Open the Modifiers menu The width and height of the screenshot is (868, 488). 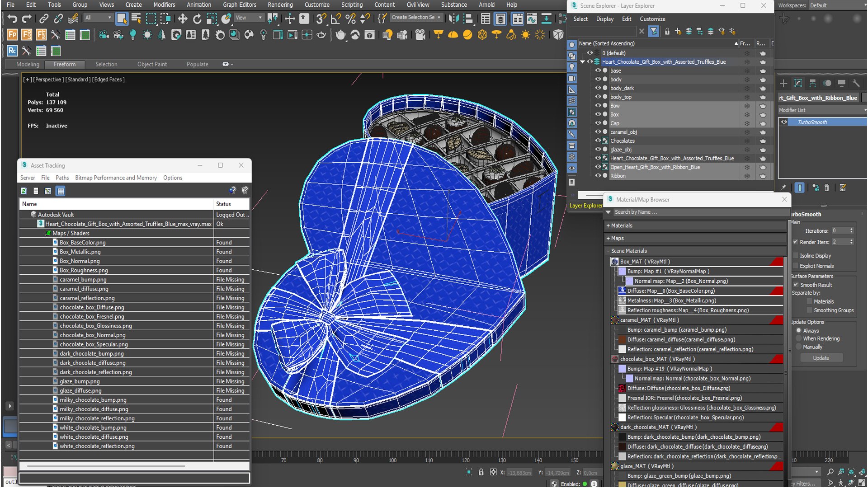(164, 5)
